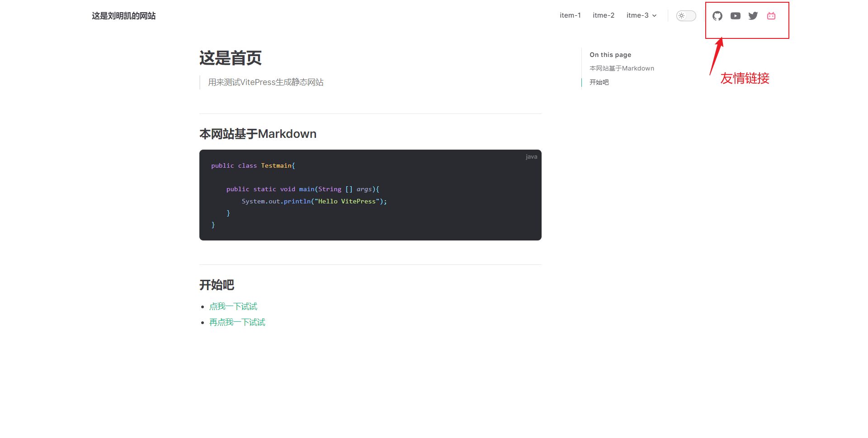Click the On this page outline title

pyautogui.click(x=610, y=55)
